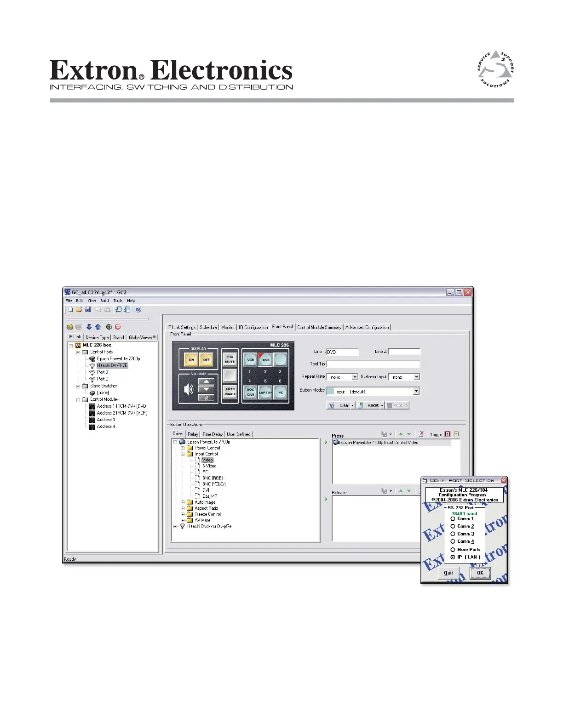This screenshot has width=563, height=728.
Task: Click OK in Comm Port Selection dialog
Action: [480, 573]
